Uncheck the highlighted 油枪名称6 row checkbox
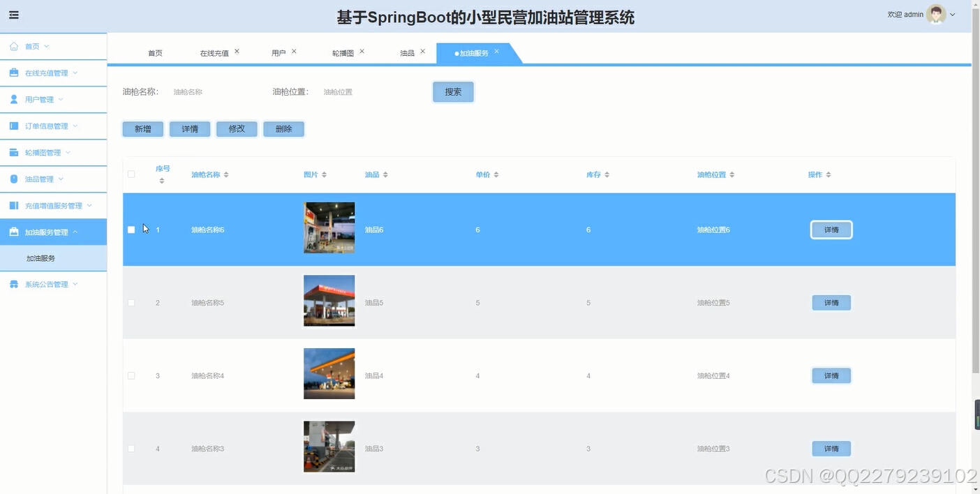980x494 pixels. (x=131, y=229)
